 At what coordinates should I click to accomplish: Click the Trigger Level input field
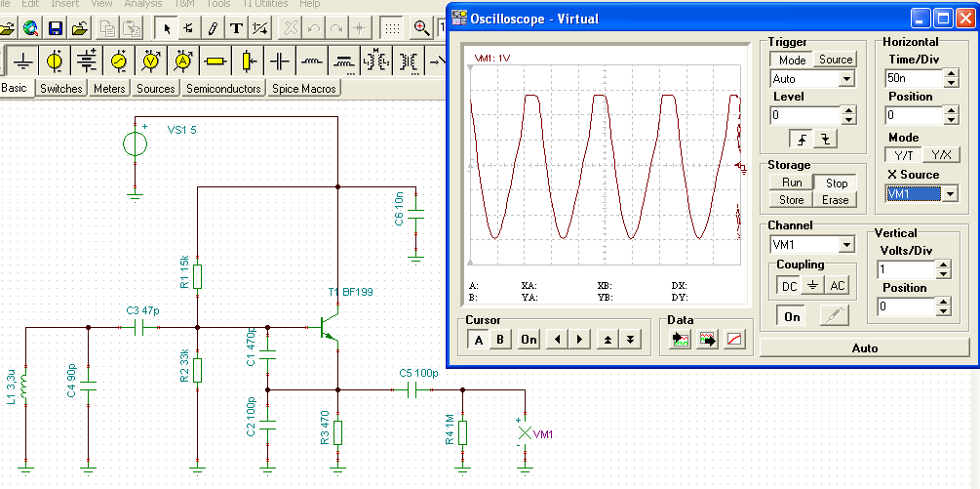[x=805, y=116]
